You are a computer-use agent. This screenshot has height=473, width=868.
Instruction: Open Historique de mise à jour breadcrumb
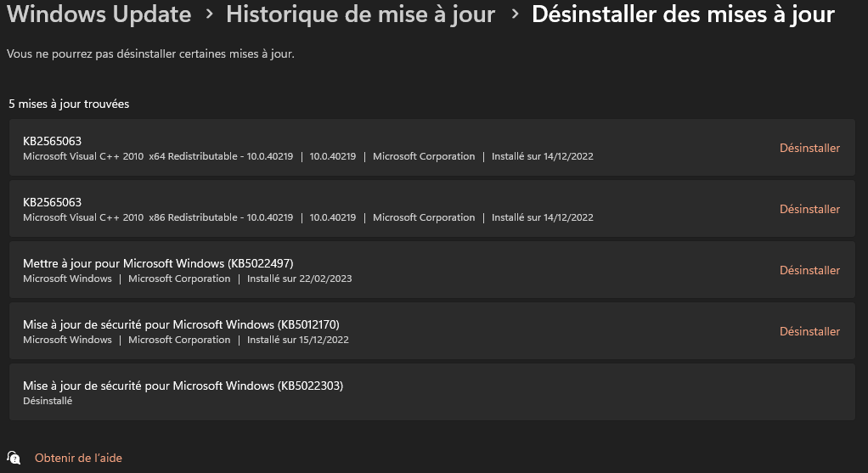(360, 14)
